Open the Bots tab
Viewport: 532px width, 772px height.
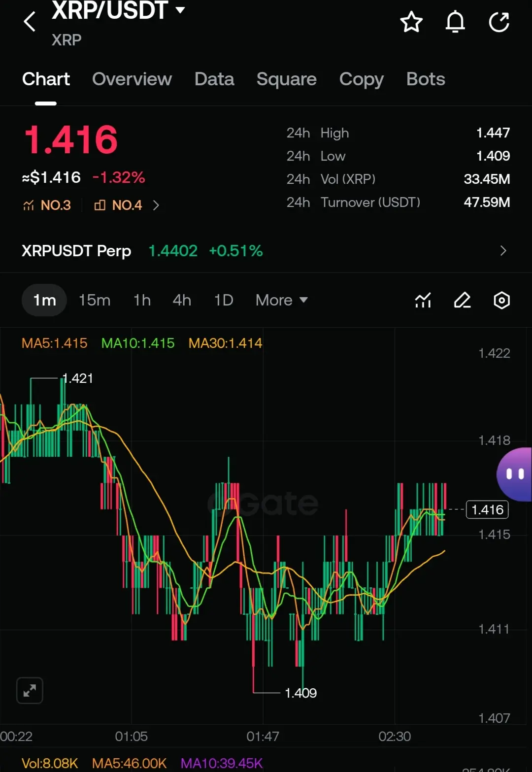click(426, 79)
